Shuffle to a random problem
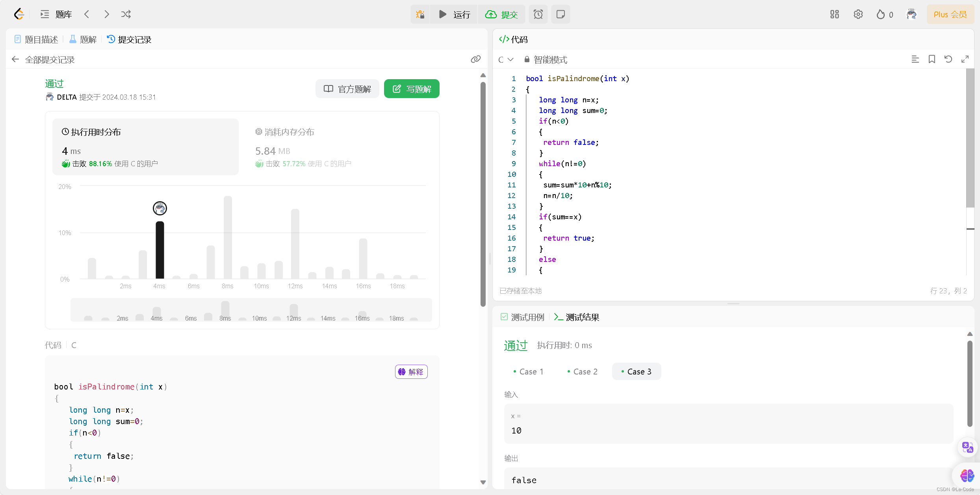The width and height of the screenshot is (980, 495). pyautogui.click(x=126, y=15)
